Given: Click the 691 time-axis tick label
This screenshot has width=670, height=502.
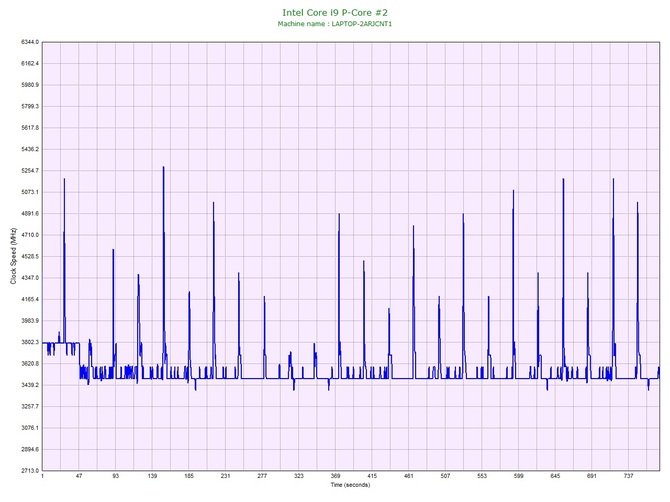Looking at the screenshot, I should pyautogui.click(x=592, y=476).
